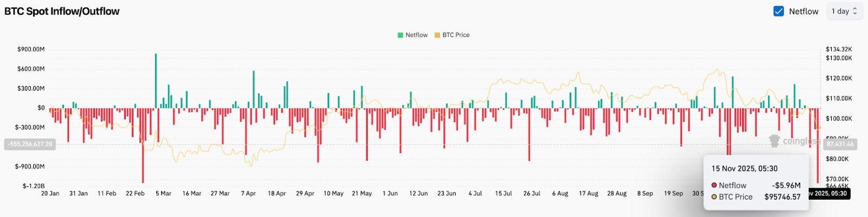Image resolution: width=868 pixels, height=217 pixels.
Task: Click the BTC Spot Inflow/Outflow title
Action: 62,11
